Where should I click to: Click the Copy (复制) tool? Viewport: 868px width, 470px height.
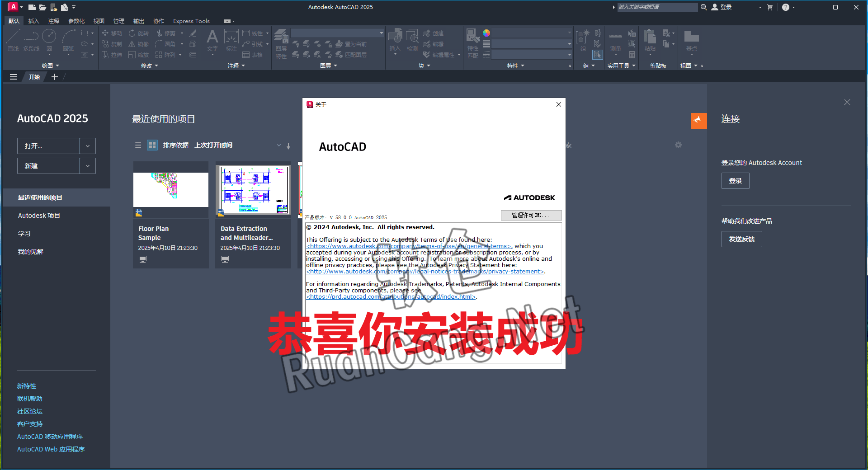[112, 44]
